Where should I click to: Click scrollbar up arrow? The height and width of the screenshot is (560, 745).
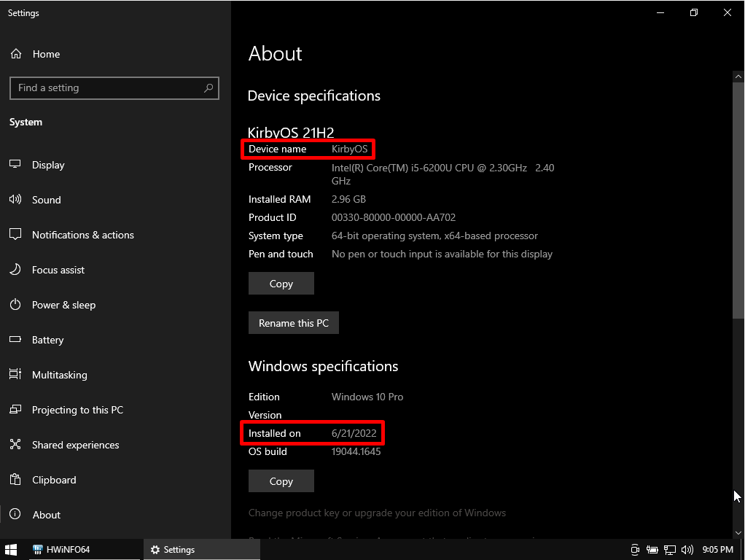pos(738,77)
